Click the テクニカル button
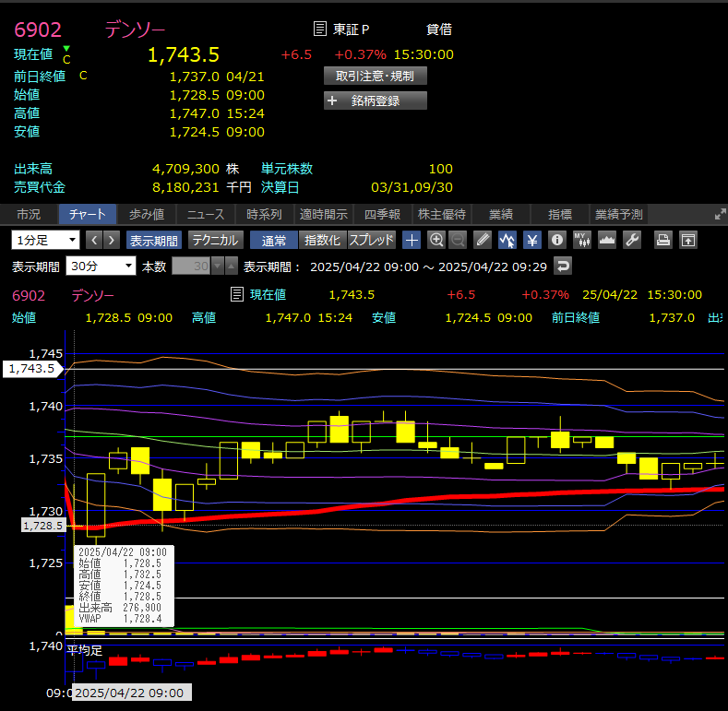 click(x=215, y=240)
